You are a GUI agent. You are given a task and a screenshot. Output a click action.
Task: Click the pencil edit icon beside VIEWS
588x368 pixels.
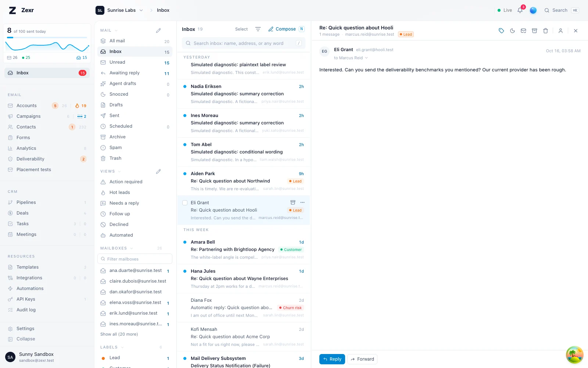(158, 171)
